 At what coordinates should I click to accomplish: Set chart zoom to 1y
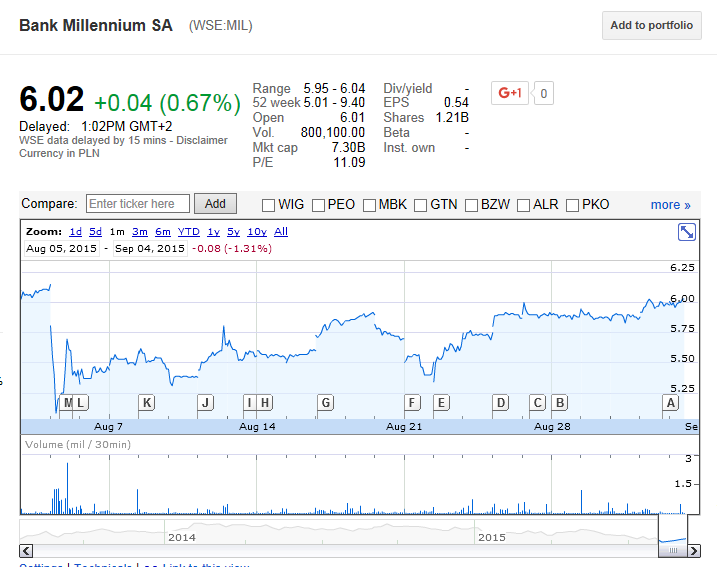[214, 232]
